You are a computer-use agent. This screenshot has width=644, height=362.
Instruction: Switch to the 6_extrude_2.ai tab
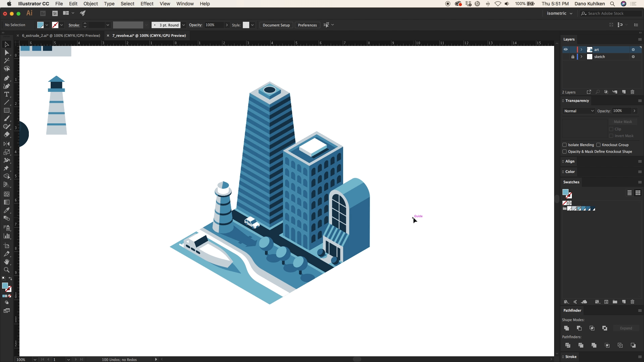point(61,36)
